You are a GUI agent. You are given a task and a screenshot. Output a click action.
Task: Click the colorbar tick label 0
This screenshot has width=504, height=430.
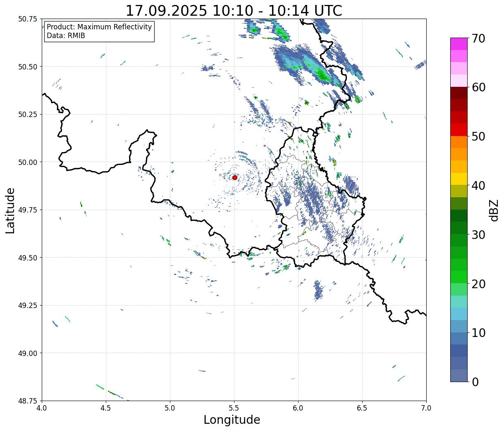click(x=475, y=382)
